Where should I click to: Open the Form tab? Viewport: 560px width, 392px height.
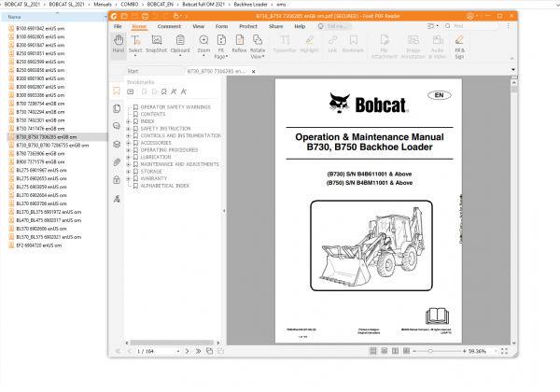pyautogui.click(x=221, y=26)
